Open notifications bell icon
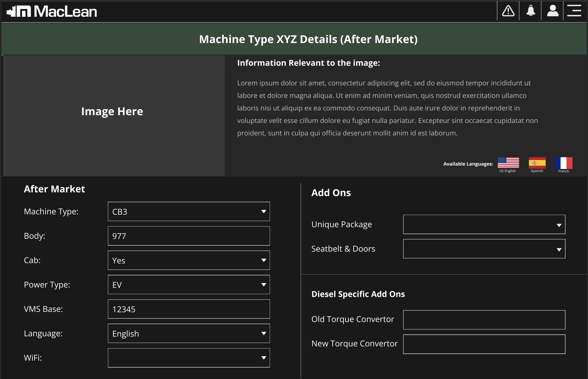The height and width of the screenshot is (379, 588). click(x=530, y=11)
